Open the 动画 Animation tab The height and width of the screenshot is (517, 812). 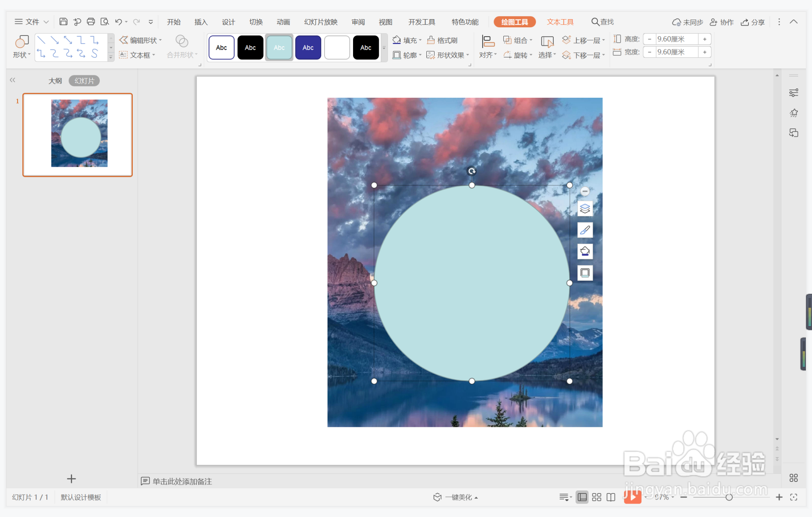(283, 22)
